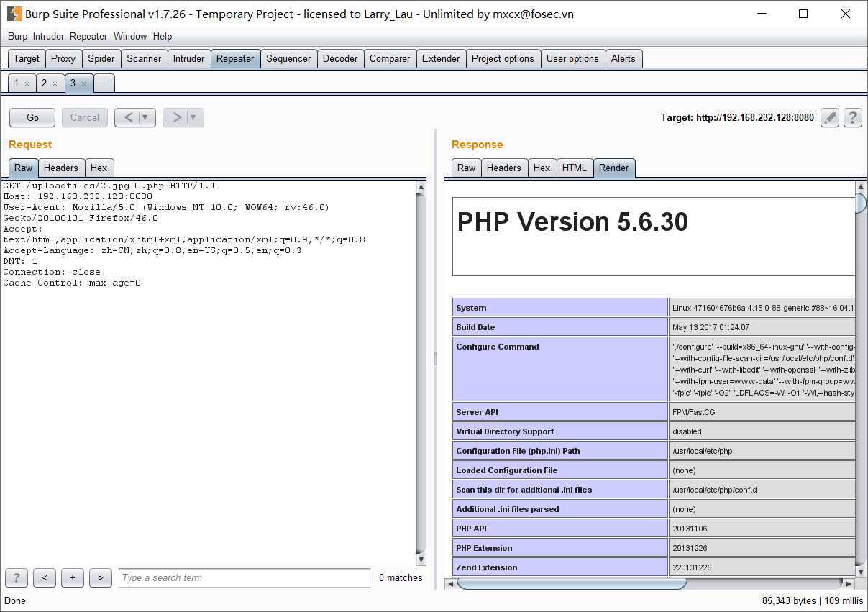Close Repeater tab 2
The width and height of the screenshot is (868, 612).
[x=55, y=84]
